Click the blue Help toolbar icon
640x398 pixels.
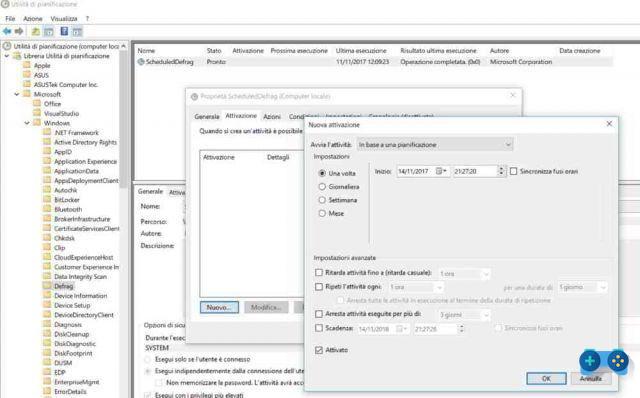click(64, 31)
